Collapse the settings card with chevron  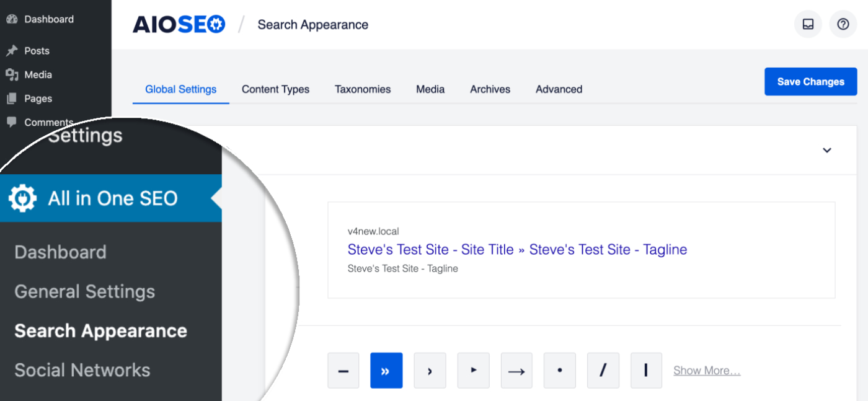[826, 150]
